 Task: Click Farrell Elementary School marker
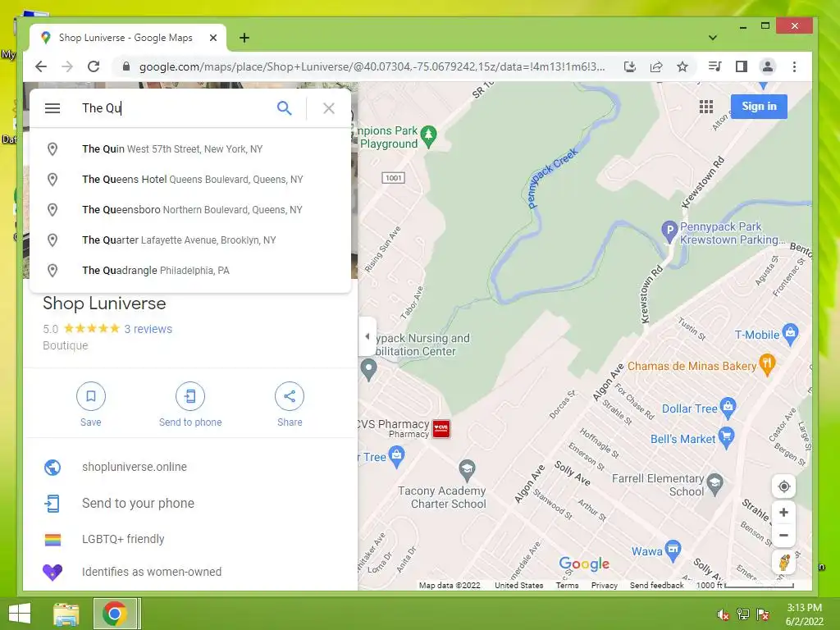pos(714,484)
